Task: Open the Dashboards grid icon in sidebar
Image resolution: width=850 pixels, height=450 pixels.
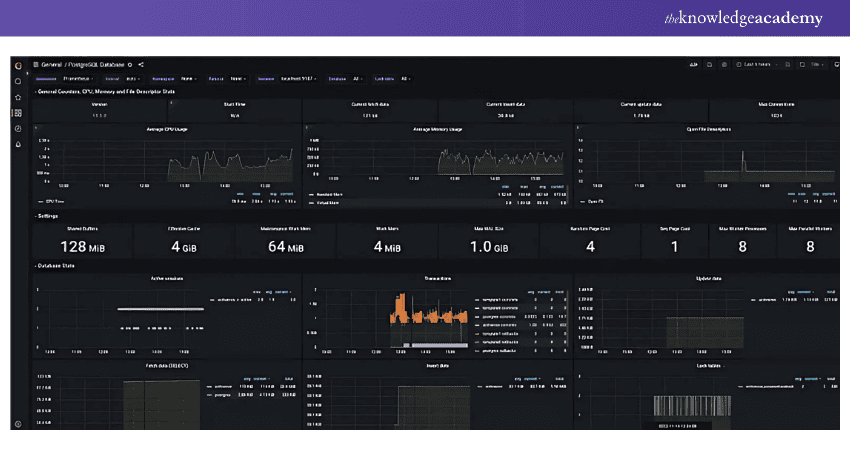Action: (17, 113)
